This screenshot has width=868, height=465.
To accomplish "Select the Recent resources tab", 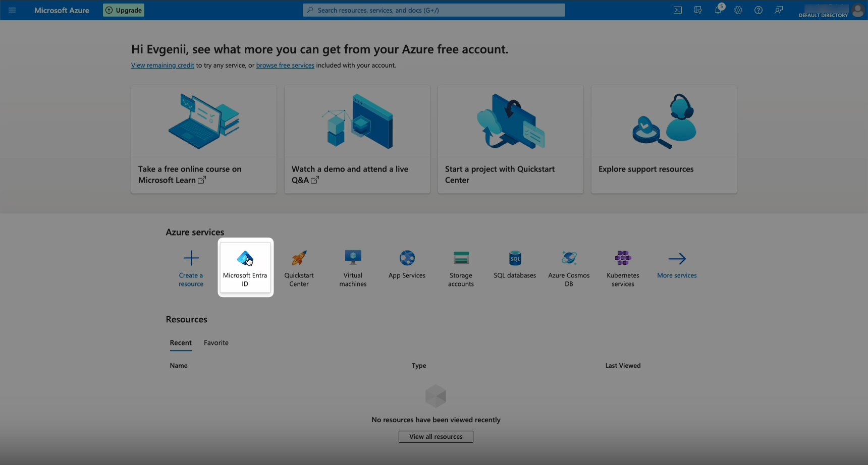I will 181,343.
